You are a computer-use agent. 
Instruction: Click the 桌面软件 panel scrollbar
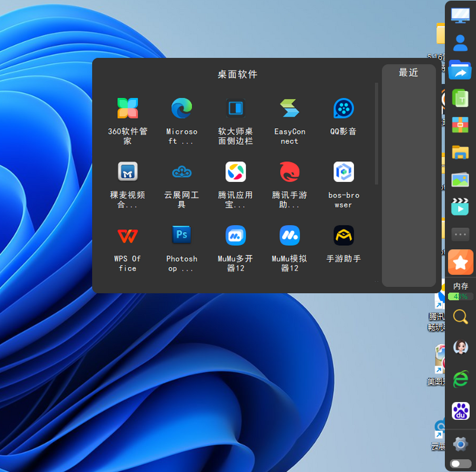point(376,134)
